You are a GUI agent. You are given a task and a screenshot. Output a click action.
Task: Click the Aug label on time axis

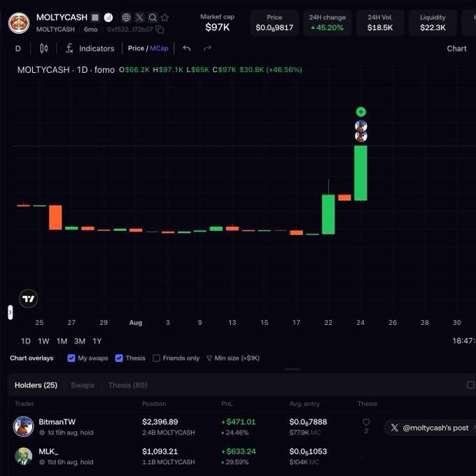click(x=136, y=323)
